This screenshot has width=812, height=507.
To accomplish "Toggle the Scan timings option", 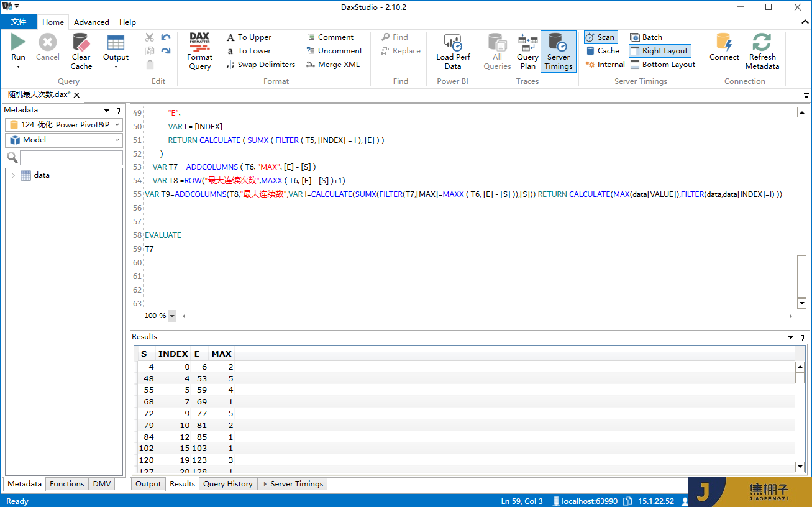I will pyautogui.click(x=600, y=37).
